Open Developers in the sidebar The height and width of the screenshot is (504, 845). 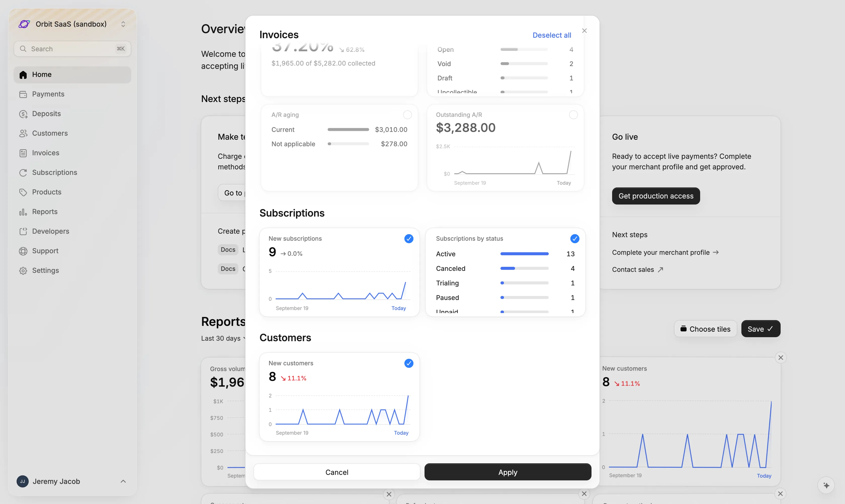click(72, 231)
